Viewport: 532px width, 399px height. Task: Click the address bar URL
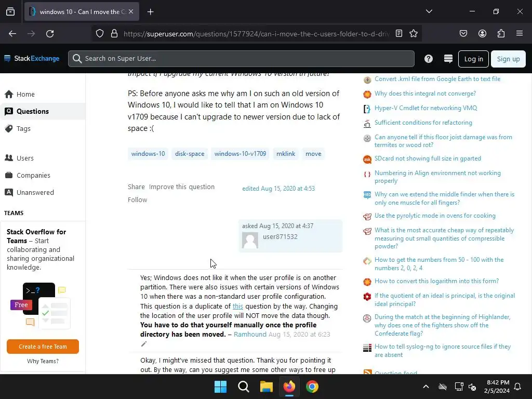(x=256, y=34)
